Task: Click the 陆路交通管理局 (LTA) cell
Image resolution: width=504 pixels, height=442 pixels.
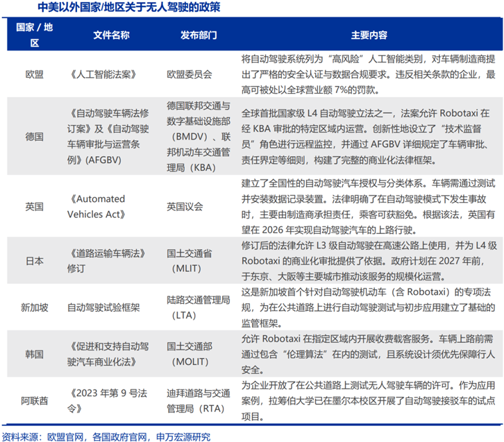Action: pyautogui.click(x=198, y=308)
